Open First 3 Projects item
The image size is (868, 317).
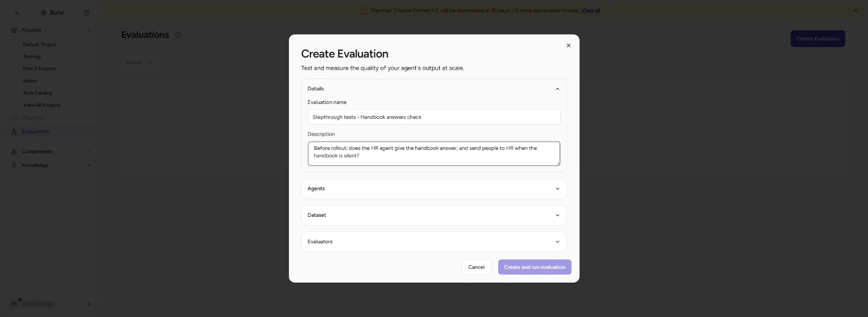click(x=40, y=69)
